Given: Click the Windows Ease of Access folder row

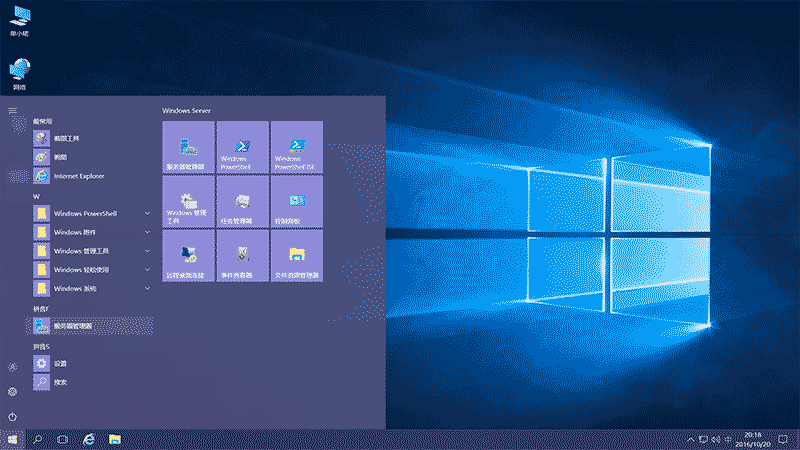Looking at the screenshot, I should click(x=90, y=269).
